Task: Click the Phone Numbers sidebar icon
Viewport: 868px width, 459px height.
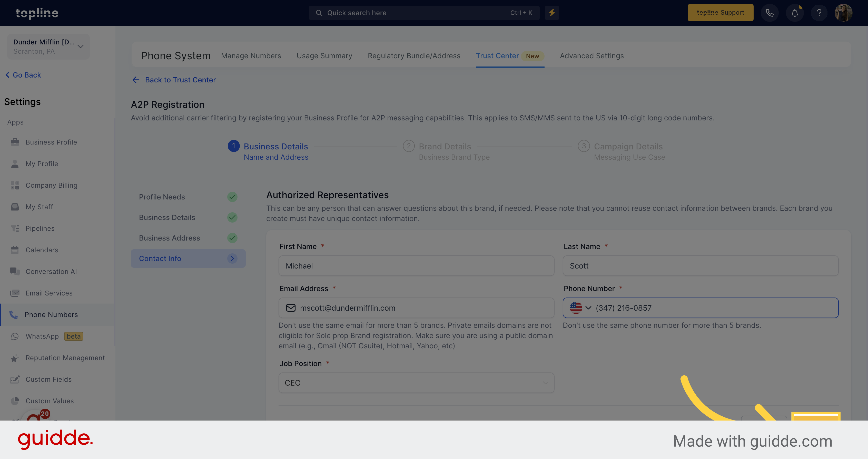Action: coord(14,314)
